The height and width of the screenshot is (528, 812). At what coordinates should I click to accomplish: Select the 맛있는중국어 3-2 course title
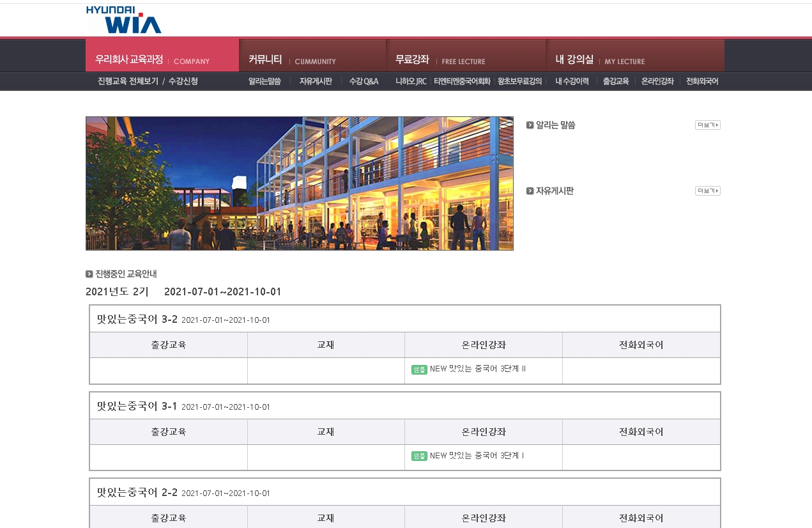(137, 319)
